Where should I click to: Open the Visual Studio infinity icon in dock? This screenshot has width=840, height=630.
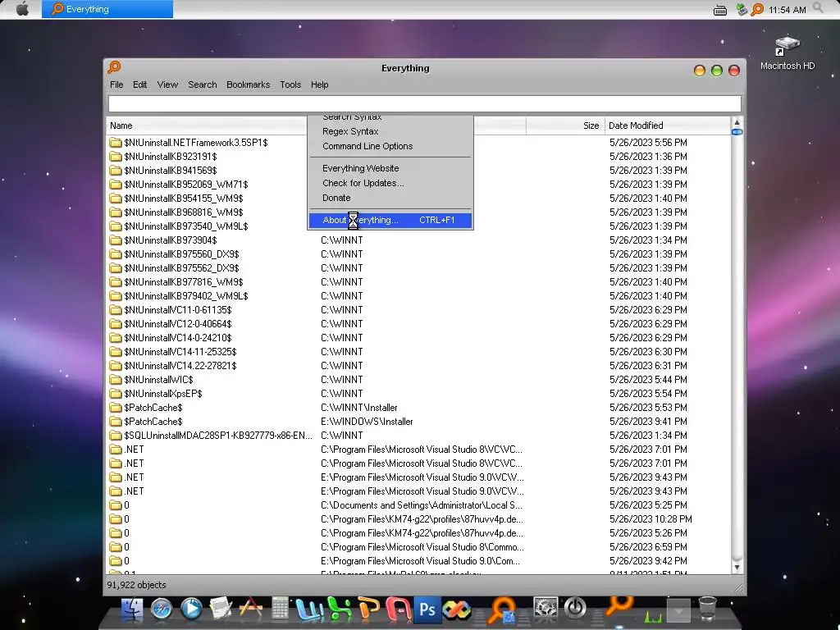pos(457,609)
